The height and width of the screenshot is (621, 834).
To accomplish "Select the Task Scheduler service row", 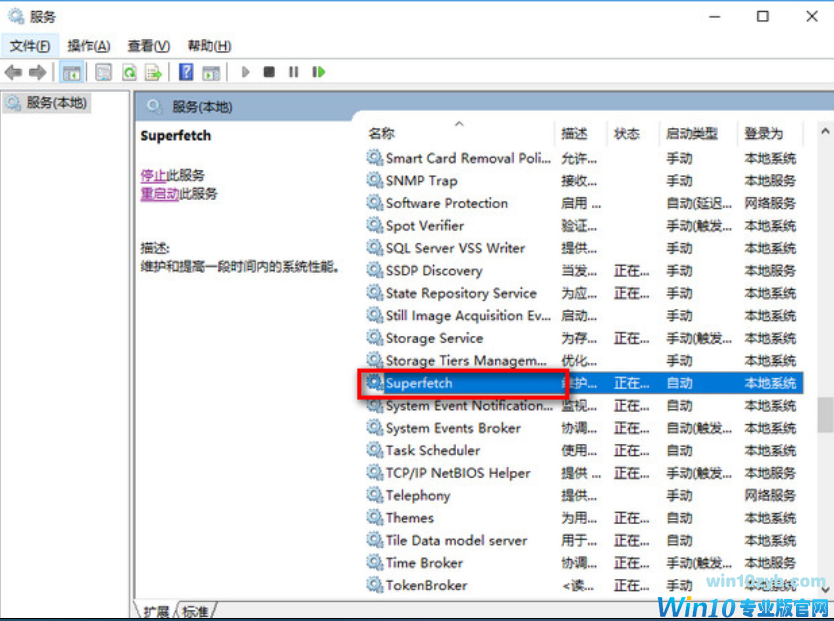I will tap(432, 450).
